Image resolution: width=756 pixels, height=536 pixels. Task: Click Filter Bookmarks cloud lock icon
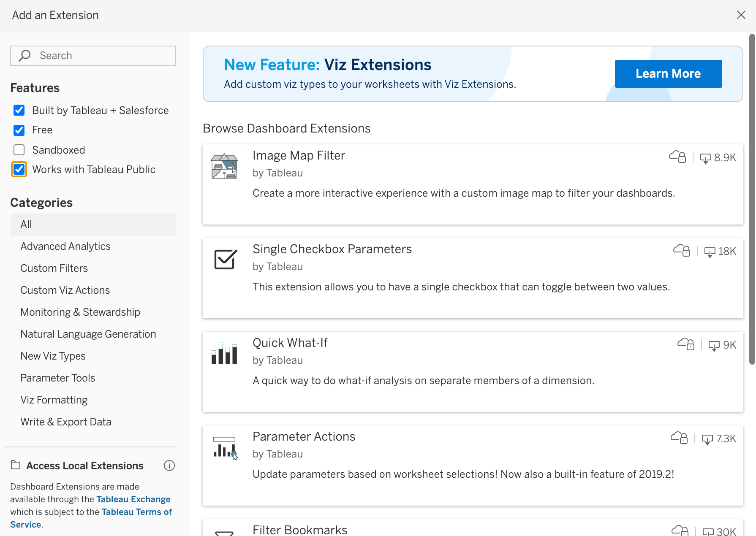click(680, 531)
